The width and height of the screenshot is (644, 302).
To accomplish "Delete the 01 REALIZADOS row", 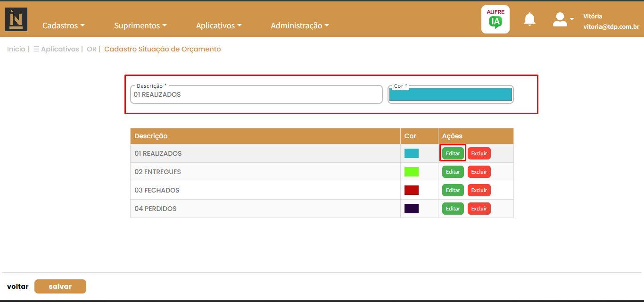I will click(x=479, y=153).
